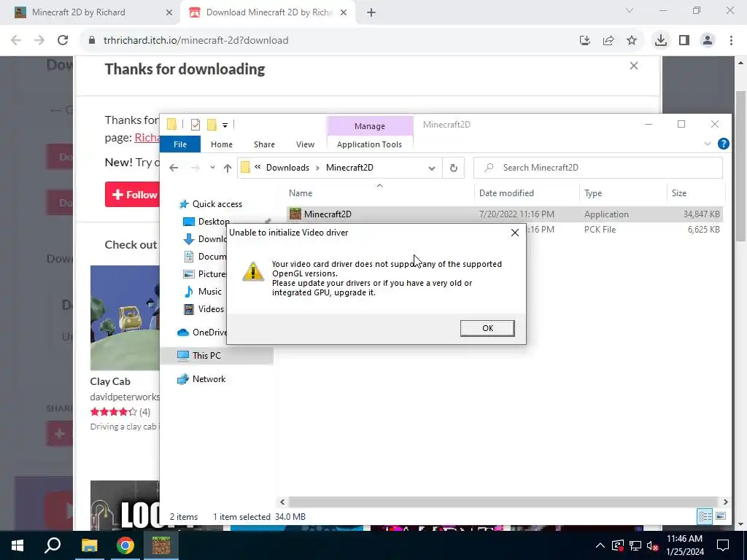747x560 pixels.
Task: Toggle the Chrome side panel
Action: click(x=684, y=41)
